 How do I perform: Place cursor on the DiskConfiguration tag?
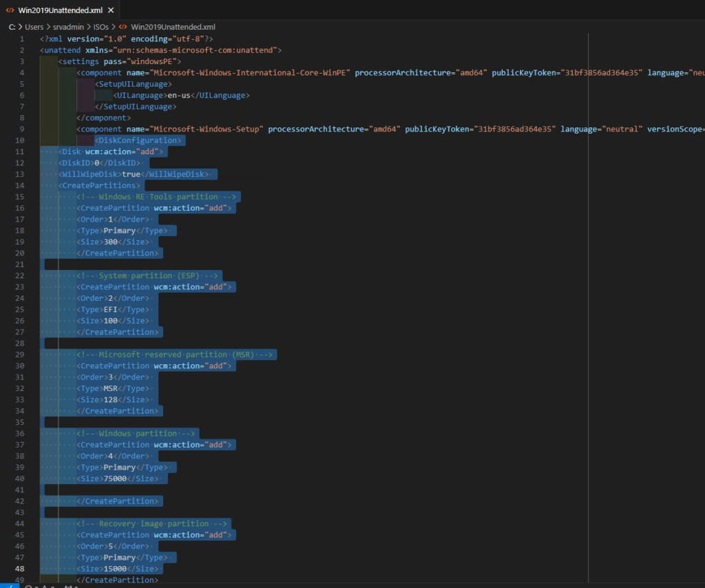(x=138, y=140)
